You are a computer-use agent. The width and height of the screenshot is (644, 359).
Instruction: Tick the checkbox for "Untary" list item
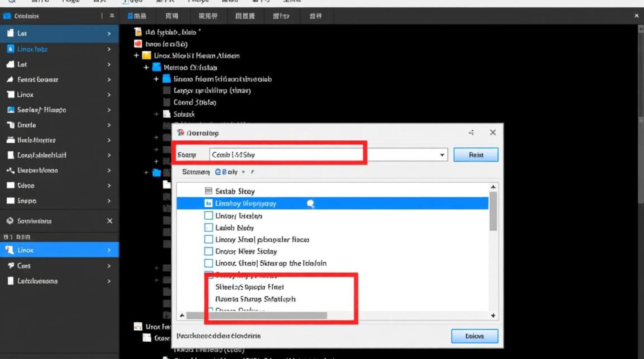tap(208, 216)
